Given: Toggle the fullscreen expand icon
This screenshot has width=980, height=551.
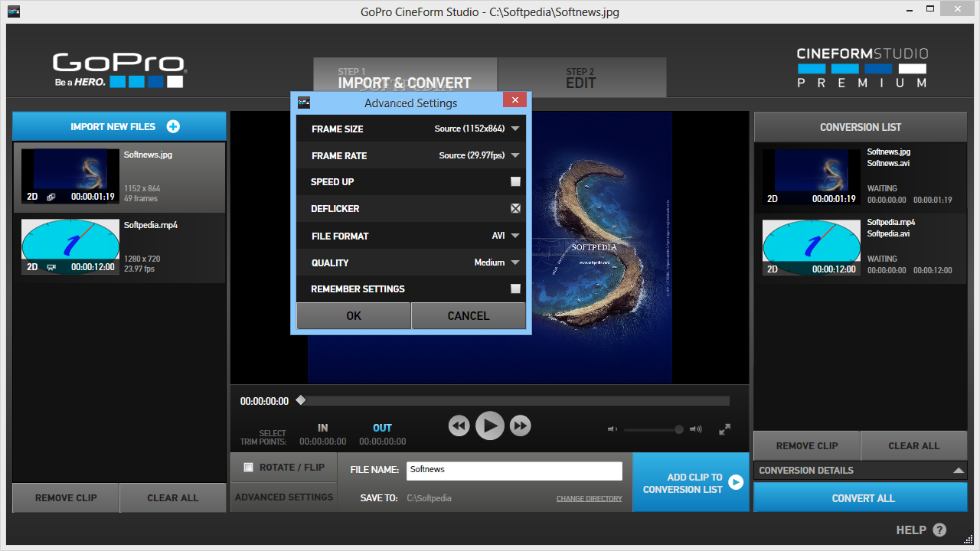Looking at the screenshot, I should 725,429.
